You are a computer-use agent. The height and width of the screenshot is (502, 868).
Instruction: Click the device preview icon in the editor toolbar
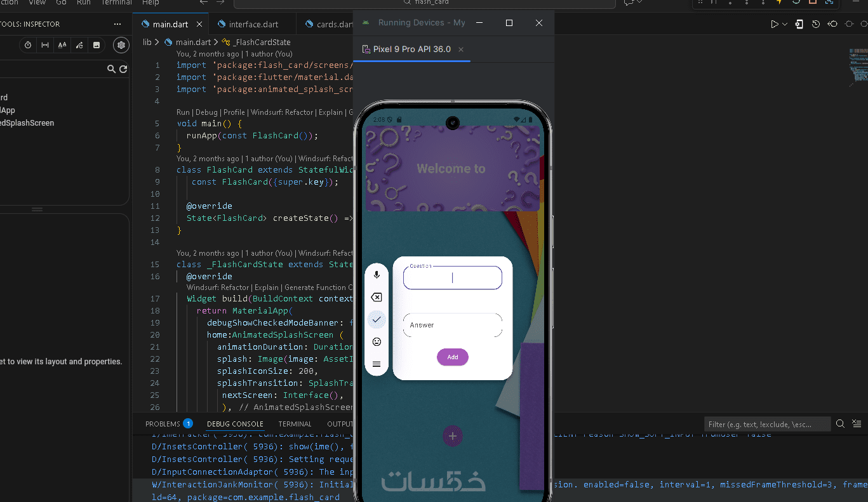click(799, 24)
